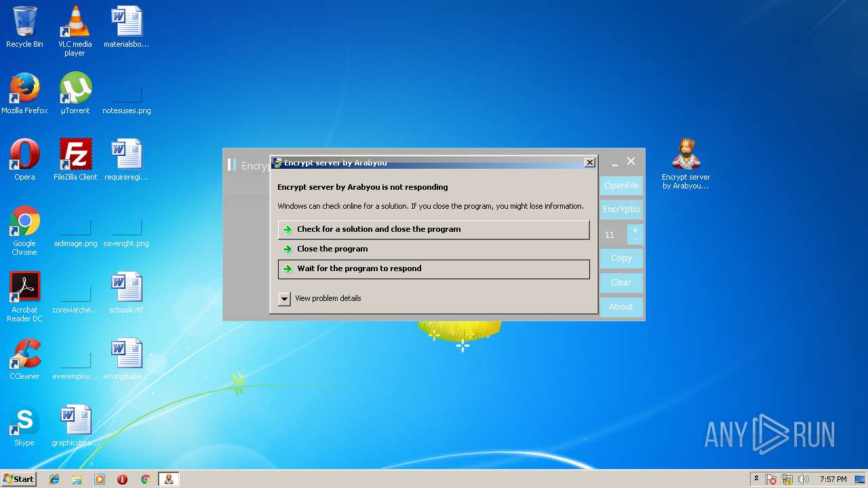Open the schoolii.rtf document
The width and height of the screenshot is (868, 488).
(x=126, y=293)
